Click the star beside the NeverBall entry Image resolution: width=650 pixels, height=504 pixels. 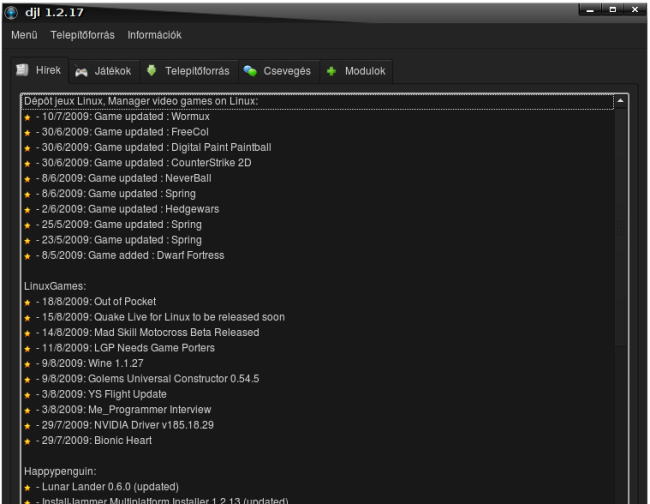click(27, 179)
